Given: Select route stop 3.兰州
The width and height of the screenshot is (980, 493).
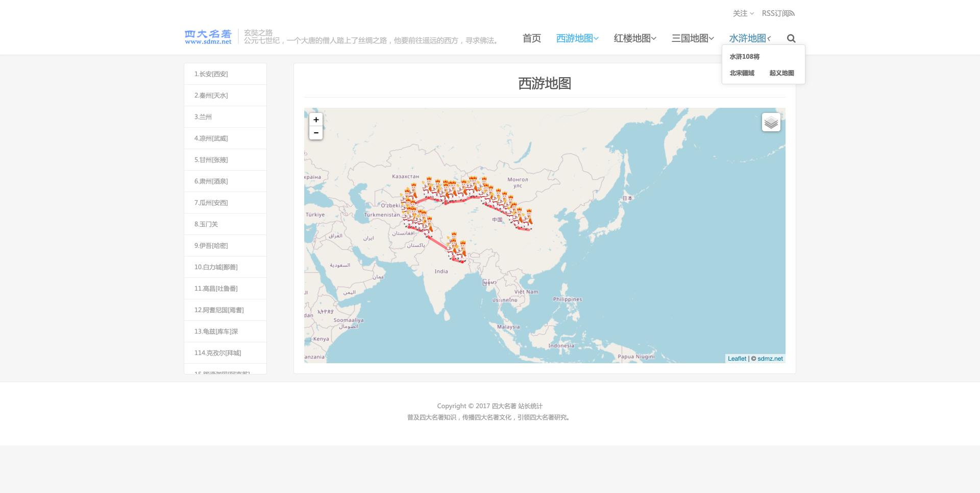Looking at the screenshot, I should coord(225,117).
